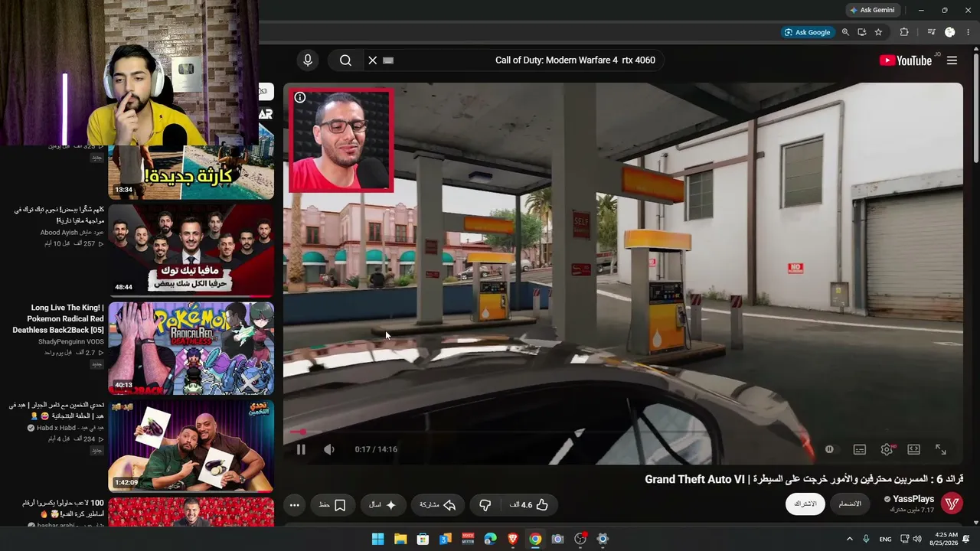Open the YassPlays channel name link
The height and width of the screenshot is (551, 980).
click(x=913, y=499)
